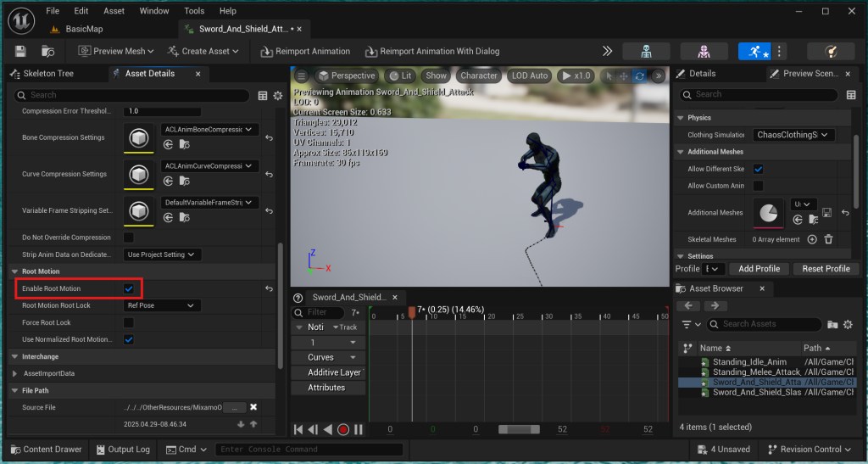Reset Bone Compression Settings to default
Viewport: 868px width, 464px height.
pyautogui.click(x=269, y=138)
